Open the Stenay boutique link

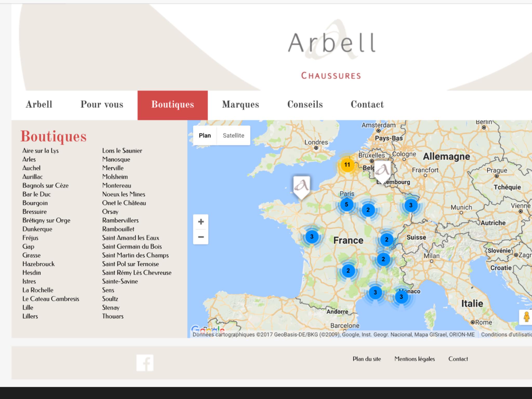(111, 308)
